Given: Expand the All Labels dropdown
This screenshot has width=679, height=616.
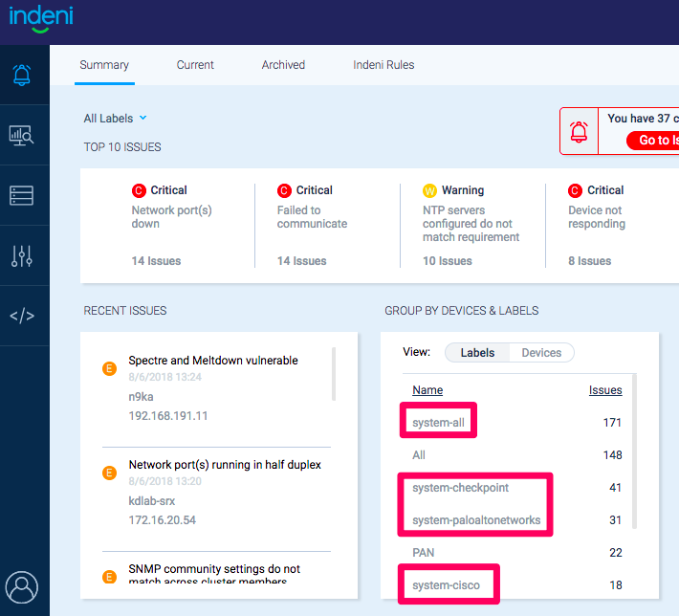Looking at the screenshot, I should (x=116, y=119).
